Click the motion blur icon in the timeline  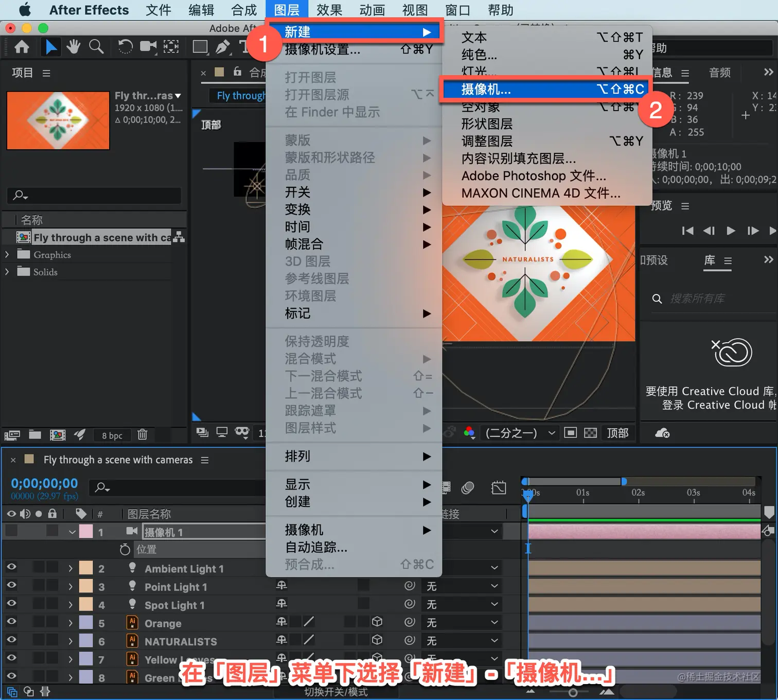(468, 487)
